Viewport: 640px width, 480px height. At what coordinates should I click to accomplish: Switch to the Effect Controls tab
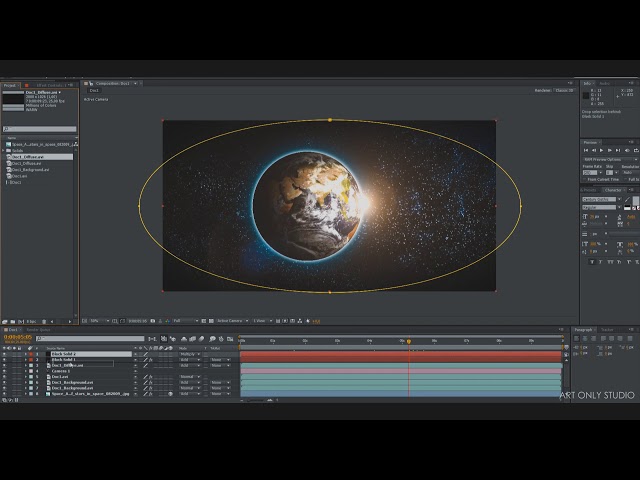[x=51, y=85]
